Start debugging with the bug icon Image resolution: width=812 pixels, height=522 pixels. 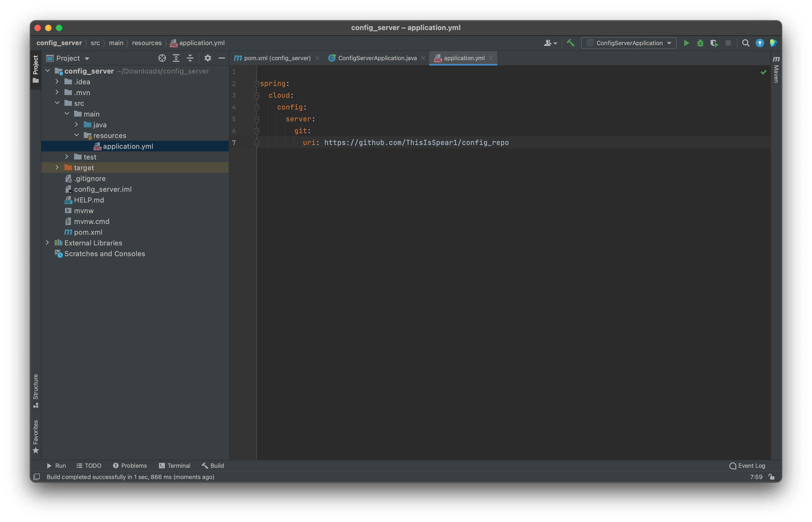coord(700,43)
